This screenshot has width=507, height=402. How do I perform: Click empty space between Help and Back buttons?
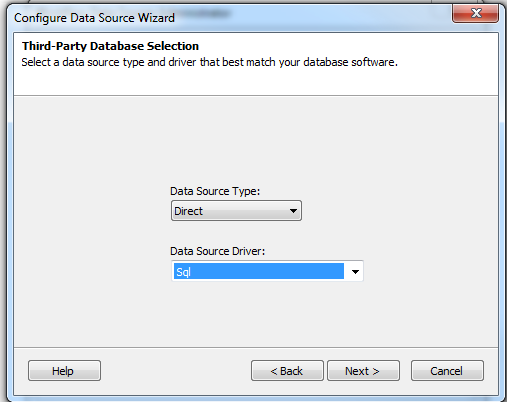click(176, 370)
